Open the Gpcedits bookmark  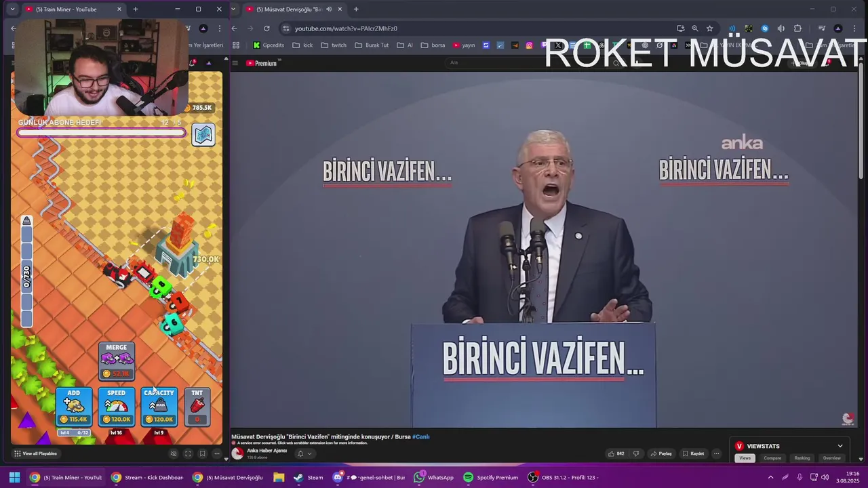click(269, 45)
